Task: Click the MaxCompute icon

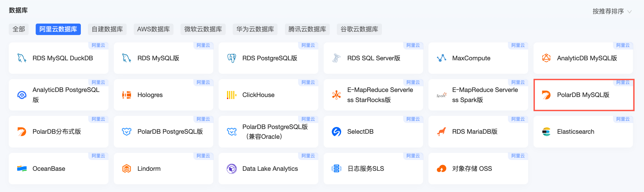Action: click(442, 58)
